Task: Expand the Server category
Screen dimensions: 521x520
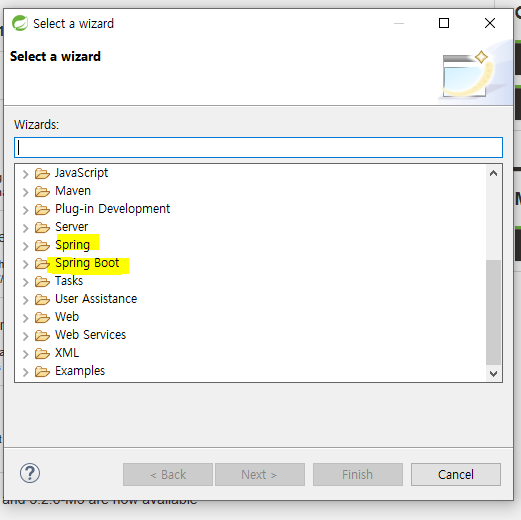Action: pos(25,228)
